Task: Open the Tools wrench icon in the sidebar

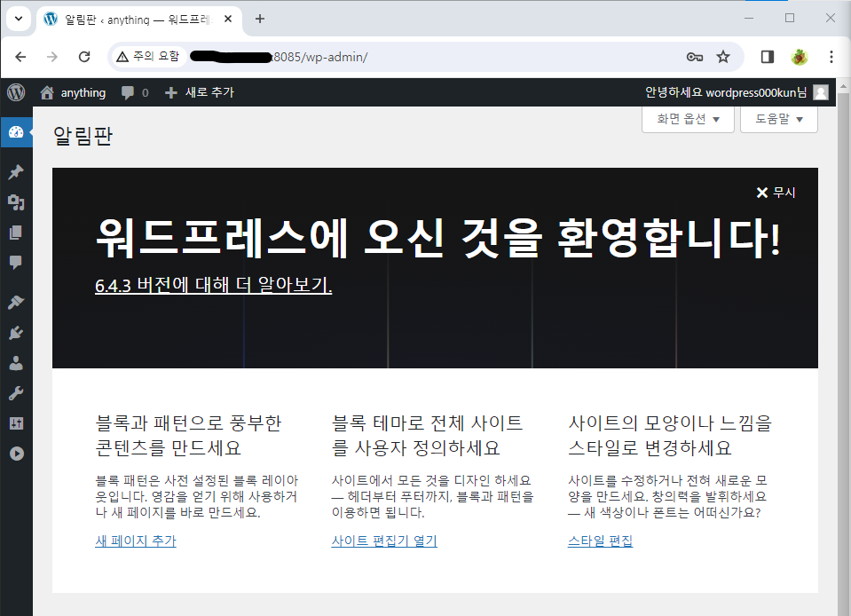Action: coord(16,393)
